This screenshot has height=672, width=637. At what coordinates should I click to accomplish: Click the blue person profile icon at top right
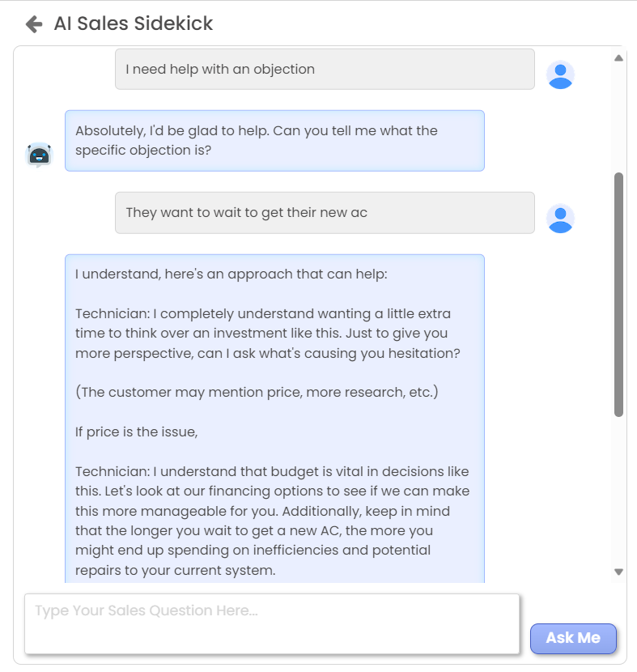[x=560, y=74]
